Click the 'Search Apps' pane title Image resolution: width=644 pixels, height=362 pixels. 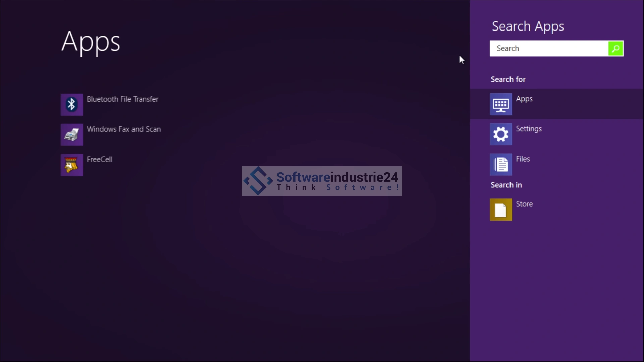coord(528,27)
